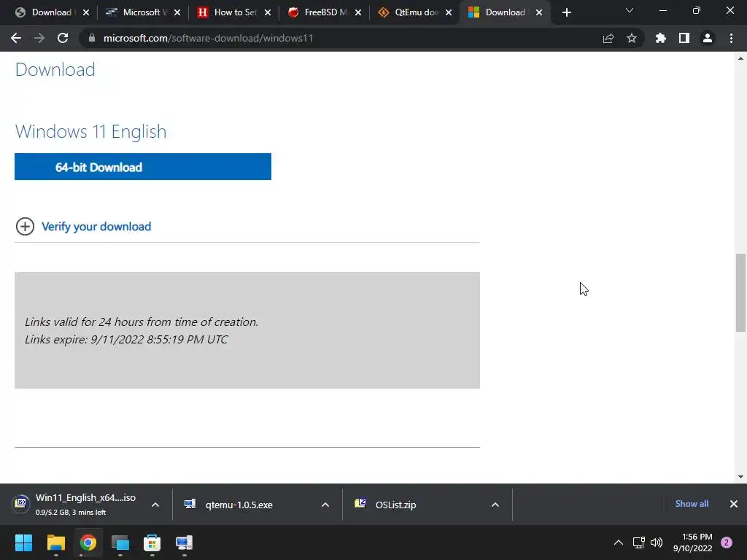The image size is (747, 560).
Task: Open the qtemu-1.0.5.exe download item
Action: 239,505
